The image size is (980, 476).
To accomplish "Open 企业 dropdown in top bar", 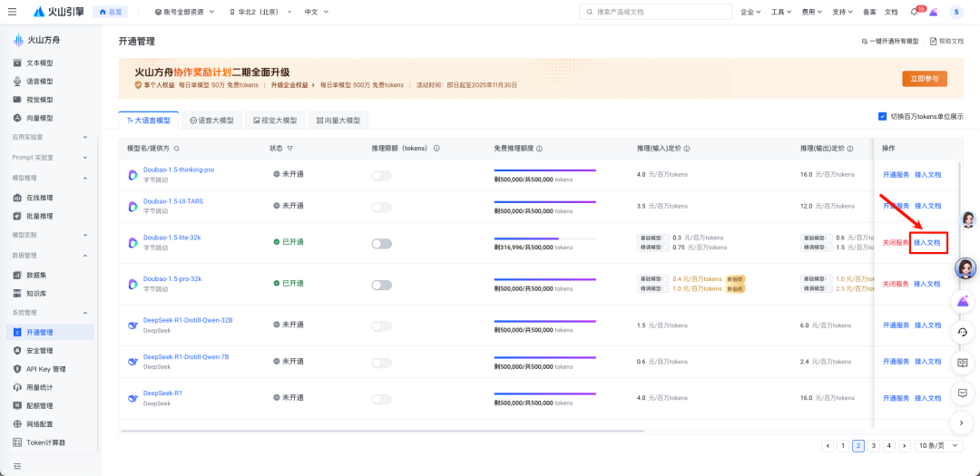I will tap(750, 12).
